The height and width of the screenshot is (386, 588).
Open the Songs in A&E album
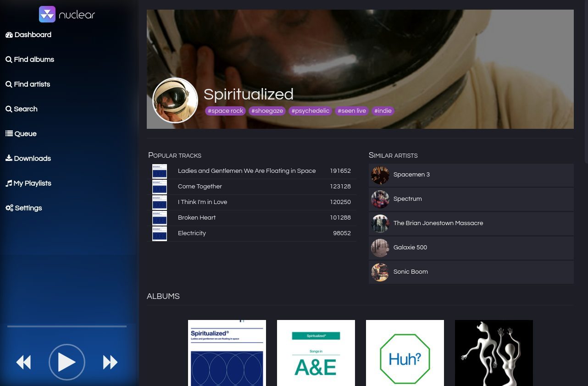316,353
